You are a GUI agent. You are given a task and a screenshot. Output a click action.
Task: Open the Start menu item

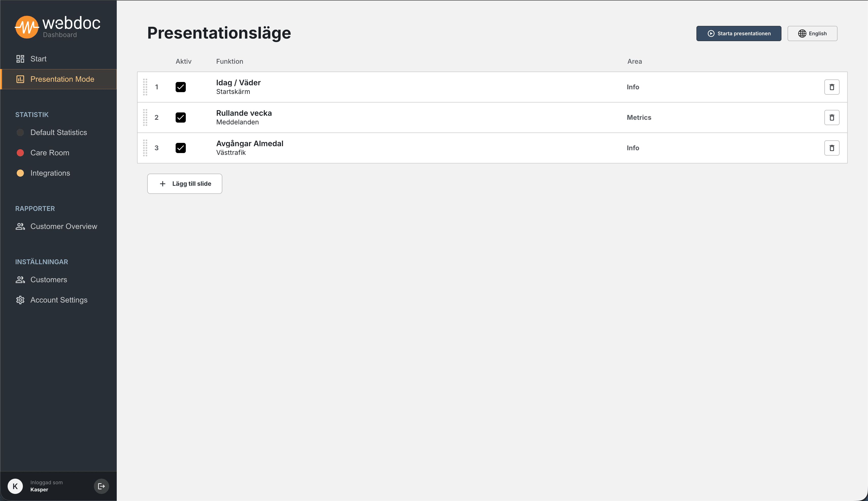(38, 59)
